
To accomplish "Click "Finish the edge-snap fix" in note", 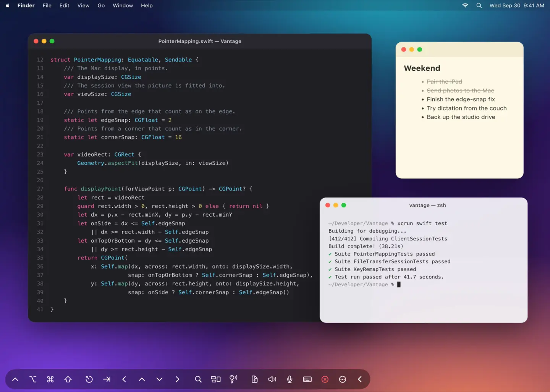I will click(461, 99).
